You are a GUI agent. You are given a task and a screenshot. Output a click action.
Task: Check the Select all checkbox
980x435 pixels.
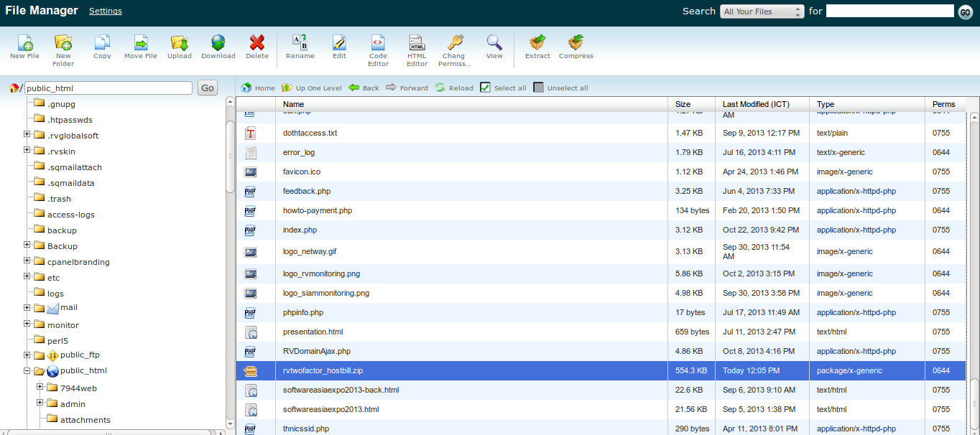click(485, 88)
